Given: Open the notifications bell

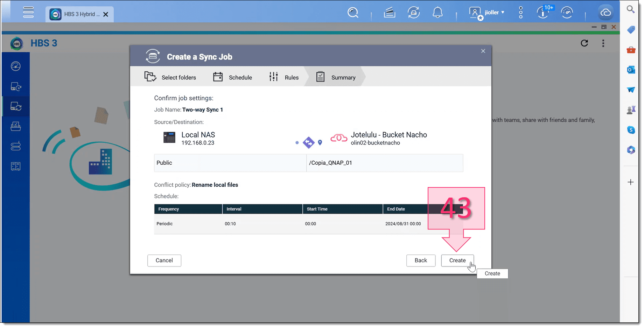Looking at the screenshot, I should [x=437, y=13].
